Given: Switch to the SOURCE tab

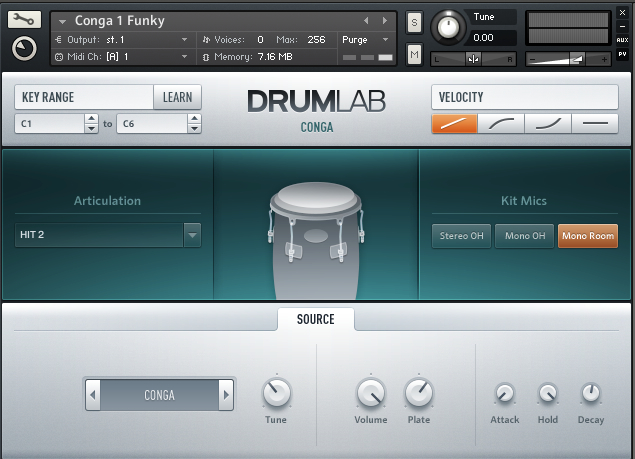Looking at the screenshot, I should click(316, 319).
